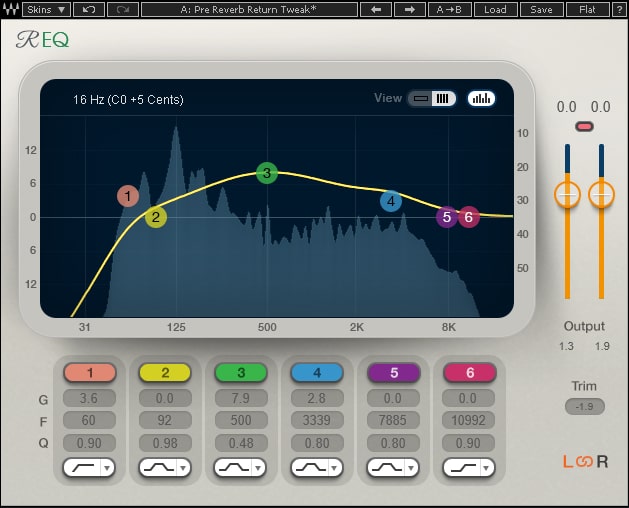
Task: Go to previous preset with left arrow
Action: coord(376,10)
